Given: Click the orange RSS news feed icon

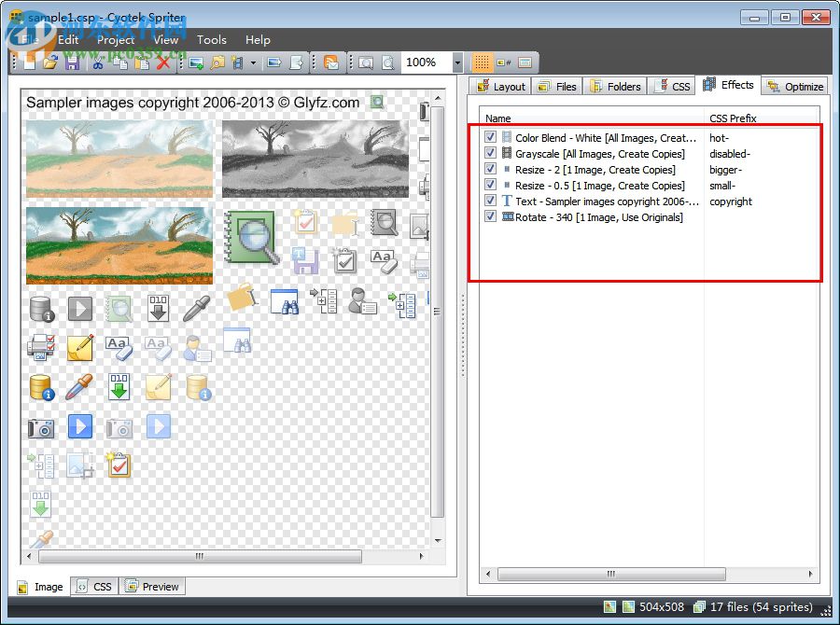Looking at the screenshot, I should coord(331,62).
